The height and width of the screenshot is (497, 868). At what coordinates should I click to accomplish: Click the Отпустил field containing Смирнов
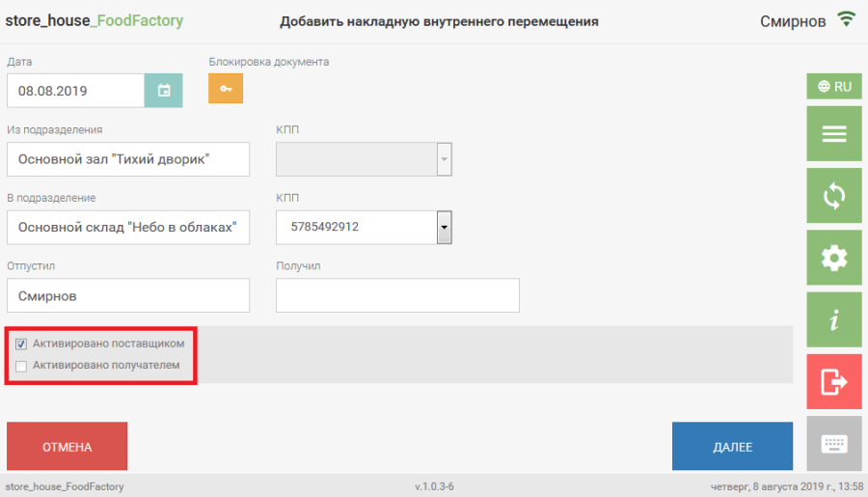coord(127,295)
